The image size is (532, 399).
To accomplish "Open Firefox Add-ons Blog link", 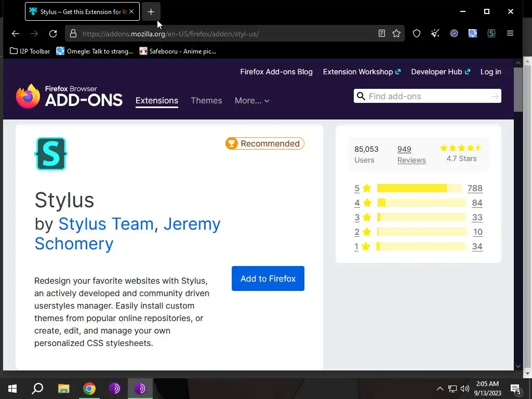I will [276, 72].
